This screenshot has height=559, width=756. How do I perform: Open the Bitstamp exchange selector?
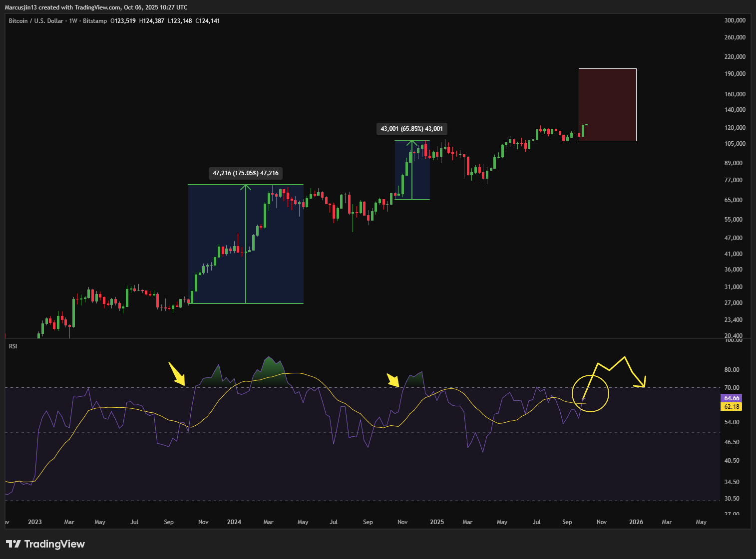[x=94, y=21]
